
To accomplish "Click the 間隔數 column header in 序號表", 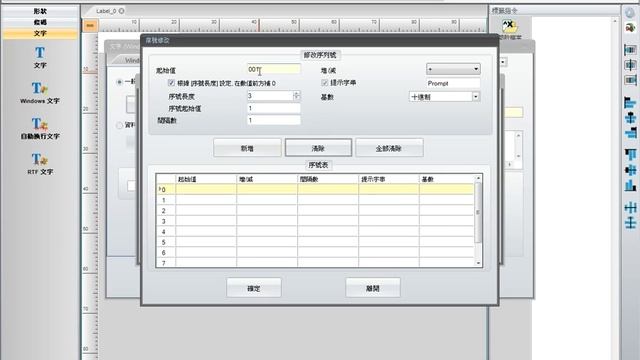I will (328, 179).
